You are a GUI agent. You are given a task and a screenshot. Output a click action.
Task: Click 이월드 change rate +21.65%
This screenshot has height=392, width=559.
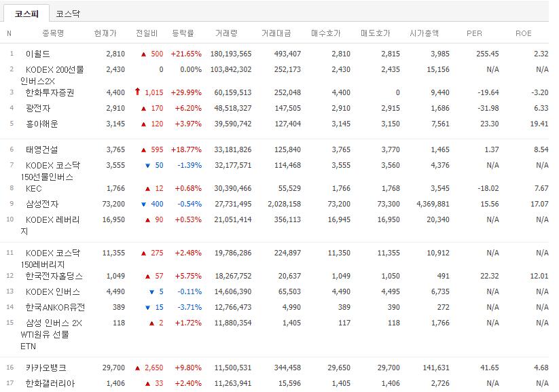coord(186,54)
